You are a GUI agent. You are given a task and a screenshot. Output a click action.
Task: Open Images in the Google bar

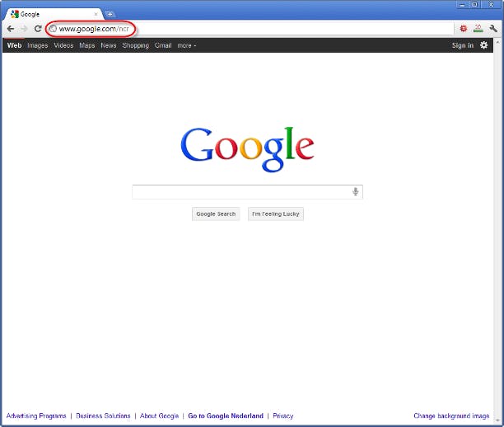click(38, 45)
